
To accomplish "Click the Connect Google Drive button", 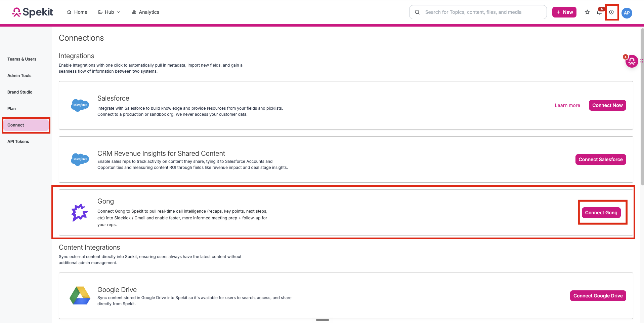I will tap(598, 296).
